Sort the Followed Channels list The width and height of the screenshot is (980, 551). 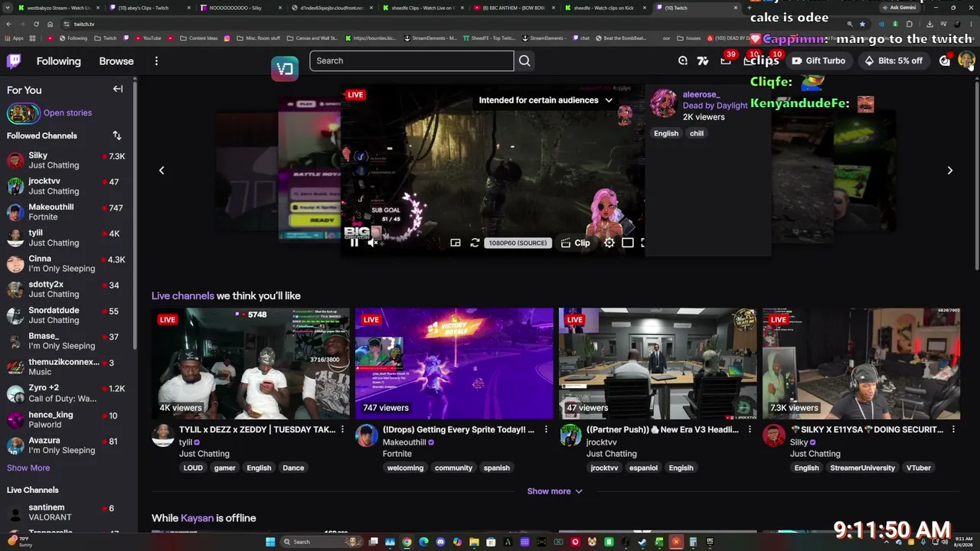coord(117,135)
